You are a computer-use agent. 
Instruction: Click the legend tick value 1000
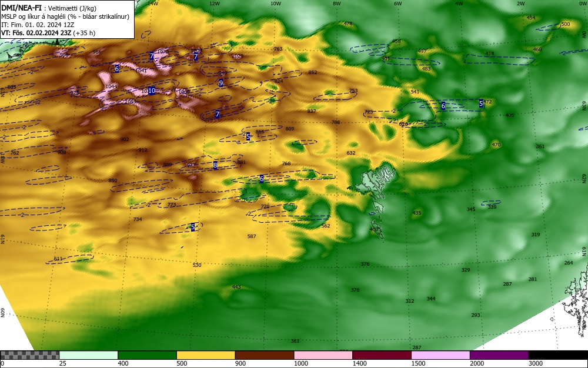click(x=300, y=363)
